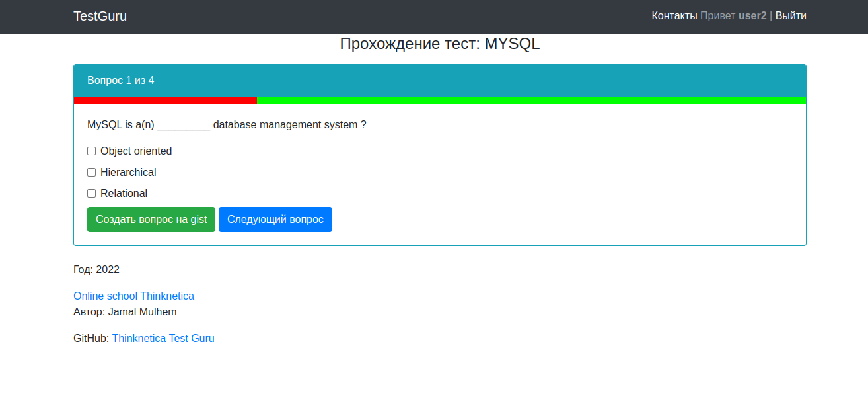Click the Привет greeting in the navbar
The image size is (868, 414).
click(x=717, y=16)
